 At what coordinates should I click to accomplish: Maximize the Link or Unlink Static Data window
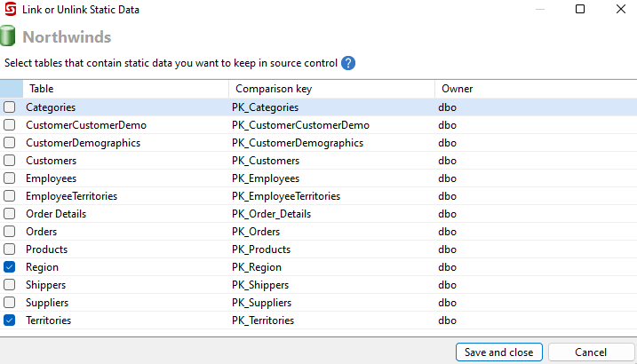pyautogui.click(x=580, y=10)
